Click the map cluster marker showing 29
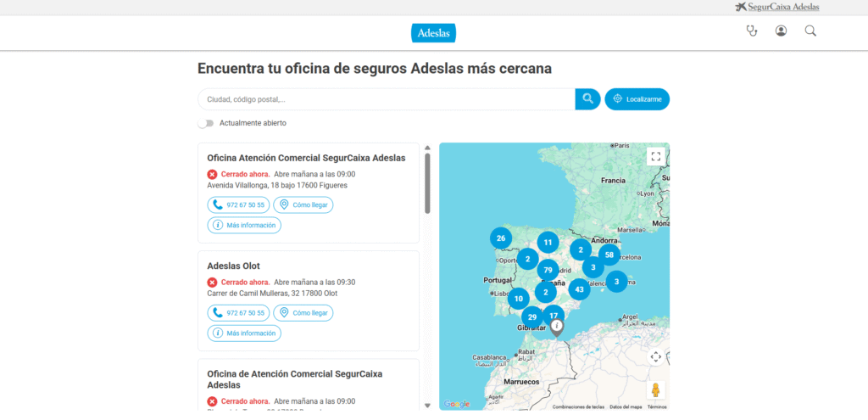The width and height of the screenshot is (868, 420). (x=532, y=317)
